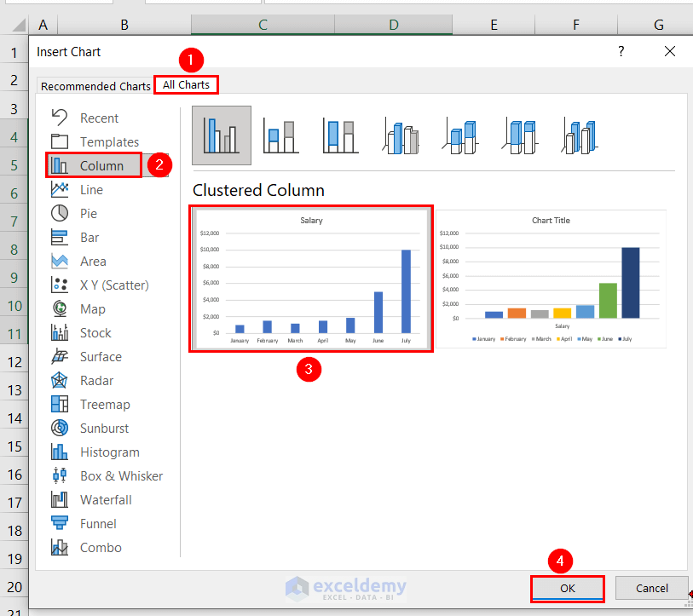693x616 pixels.
Task: Pick the Histogram chart category
Action: pos(107,452)
